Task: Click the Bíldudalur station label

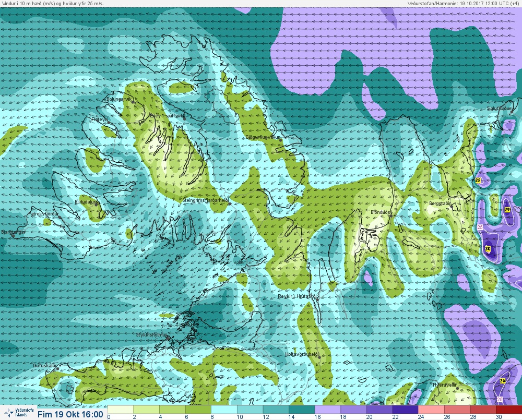Action: coord(86,202)
